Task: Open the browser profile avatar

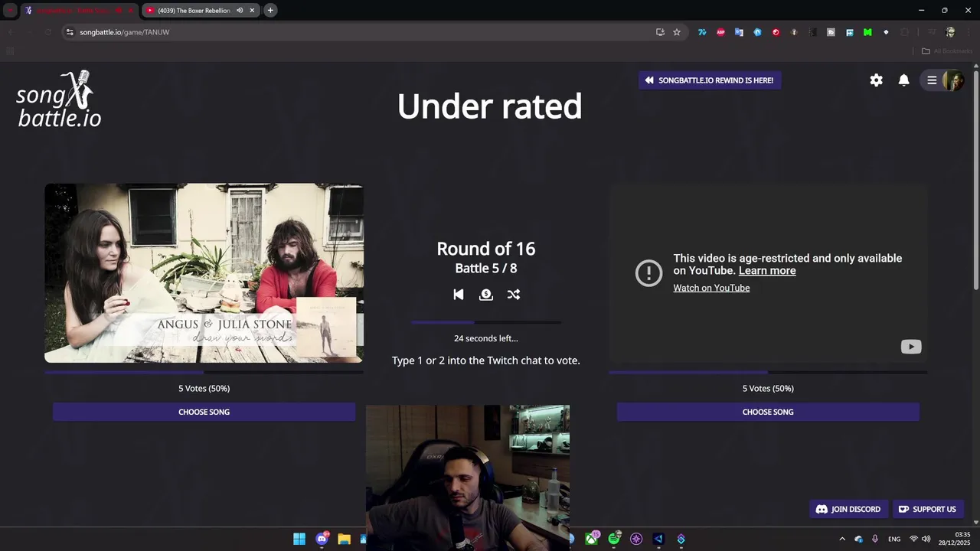Action: click(950, 32)
